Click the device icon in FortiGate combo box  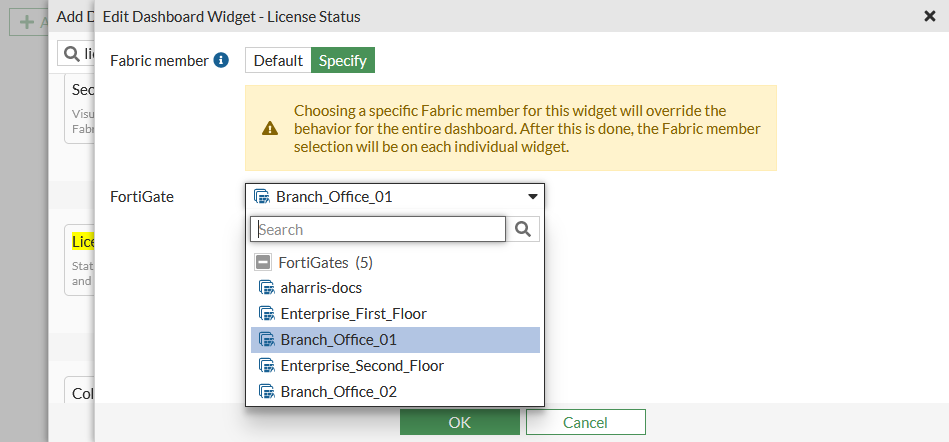pyautogui.click(x=261, y=197)
